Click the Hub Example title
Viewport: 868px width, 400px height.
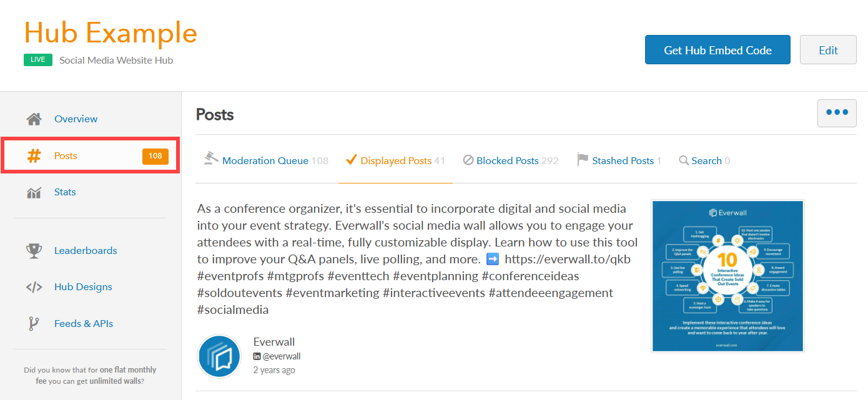(x=111, y=32)
